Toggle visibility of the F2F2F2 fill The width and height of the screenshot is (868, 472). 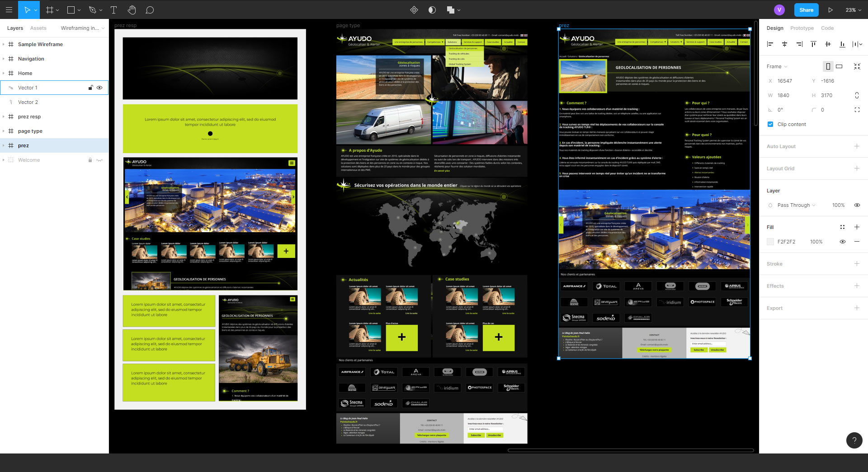(842, 242)
